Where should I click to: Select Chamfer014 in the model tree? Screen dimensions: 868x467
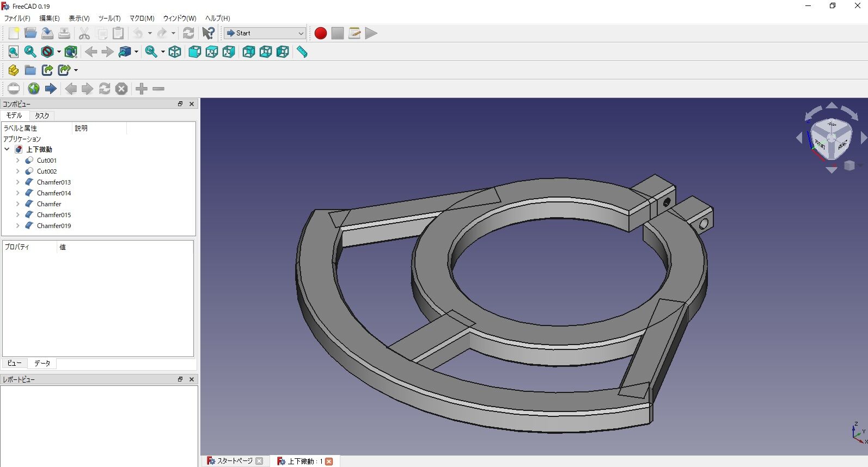pos(54,193)
